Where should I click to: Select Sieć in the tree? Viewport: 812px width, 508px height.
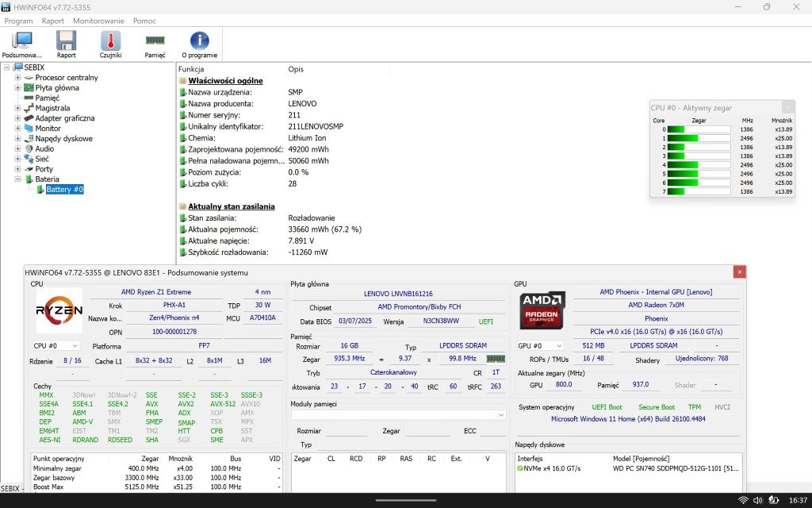(x=42, y=159)
